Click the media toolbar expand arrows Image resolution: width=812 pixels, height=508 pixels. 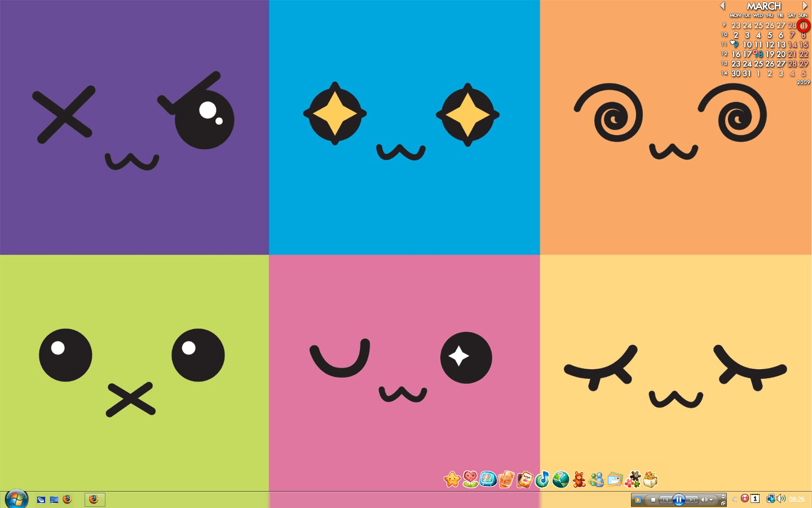point(723,497)
